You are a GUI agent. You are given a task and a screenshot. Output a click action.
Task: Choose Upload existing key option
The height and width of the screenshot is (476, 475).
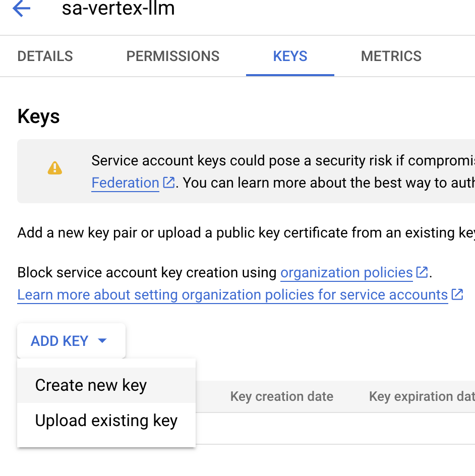(x=106, y=421)
